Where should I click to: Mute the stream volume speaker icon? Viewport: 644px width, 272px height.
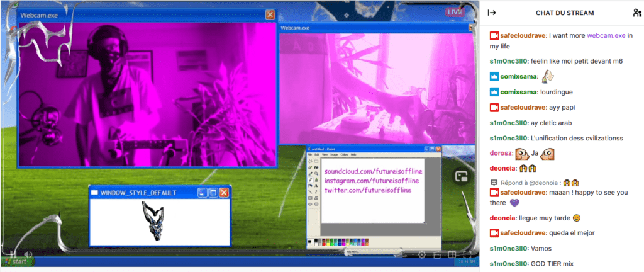[28, 254]
